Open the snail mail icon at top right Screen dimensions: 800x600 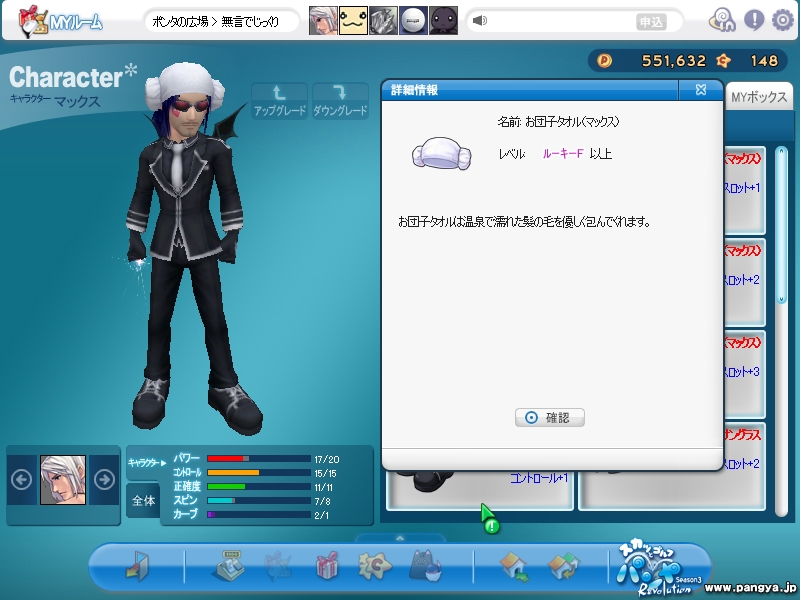tap(722, 21)
